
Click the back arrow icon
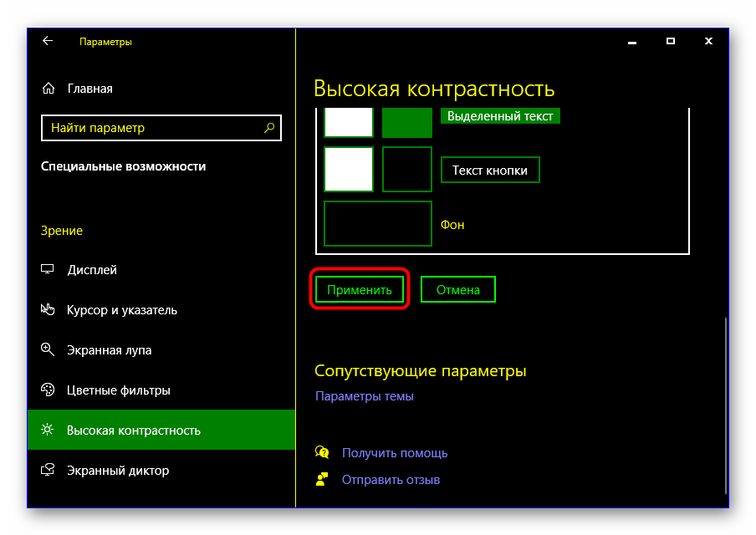[47, 41]
